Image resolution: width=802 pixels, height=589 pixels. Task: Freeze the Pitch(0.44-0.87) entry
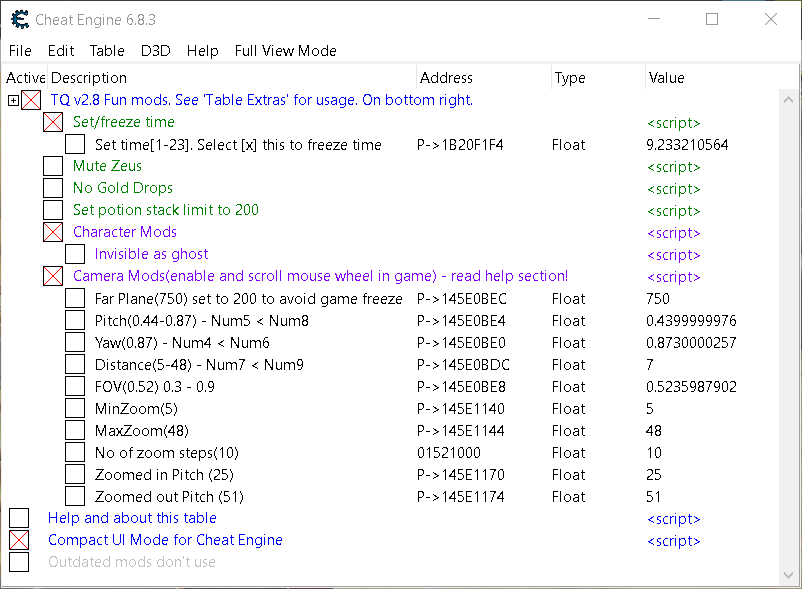[x=75, y=320]
